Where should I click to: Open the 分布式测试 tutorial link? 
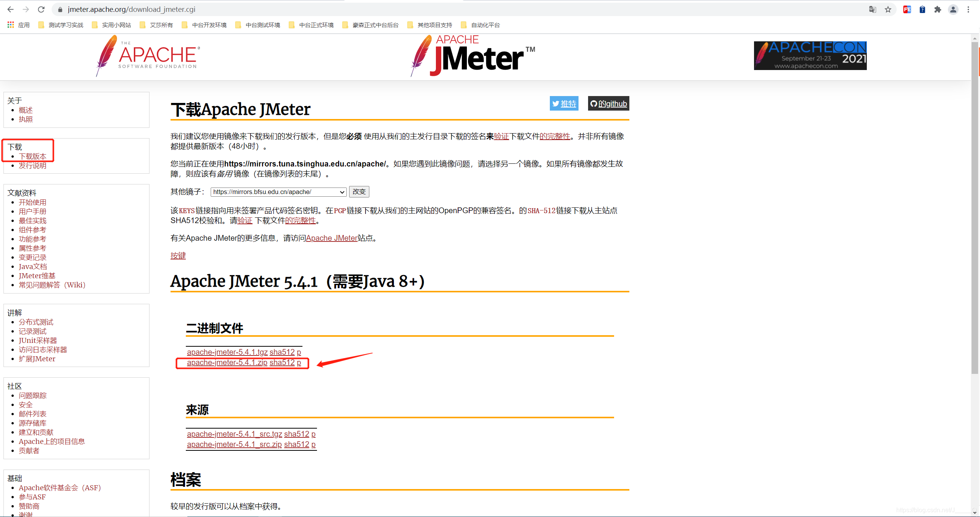pos(36,322)
